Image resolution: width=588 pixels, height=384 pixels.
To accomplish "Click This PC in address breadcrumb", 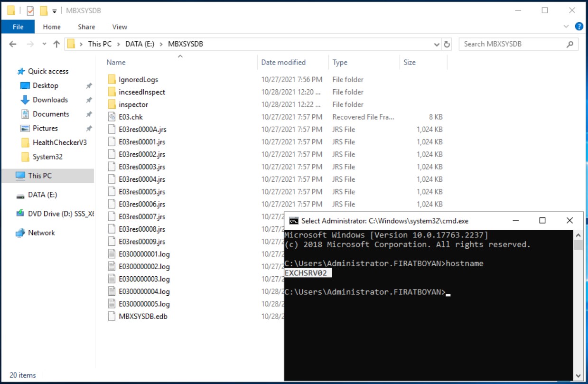I will 100,44.
